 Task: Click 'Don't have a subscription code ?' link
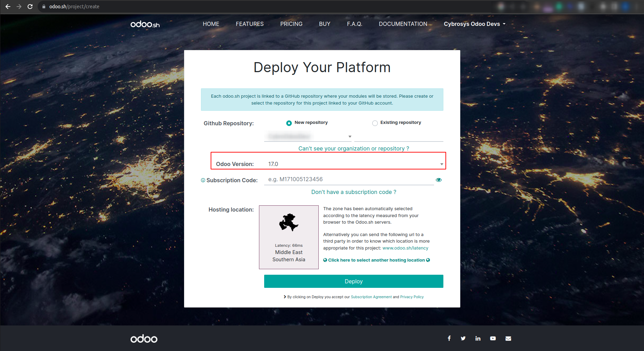tap(354, 192)
